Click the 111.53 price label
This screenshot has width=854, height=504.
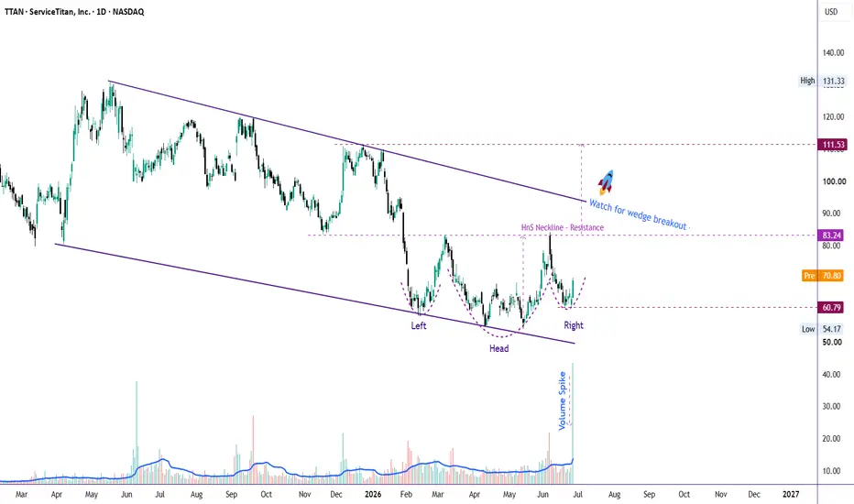pyautogui.click(x=833, y=145)
